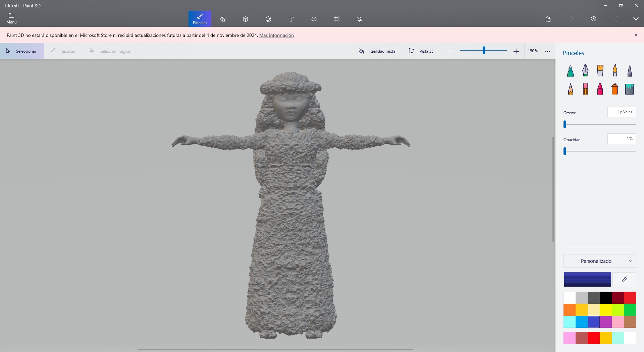The width and height of the screenshot is (644, 352).
Task: Click the 150% zoom value field
Action: (x=532, y=51)
